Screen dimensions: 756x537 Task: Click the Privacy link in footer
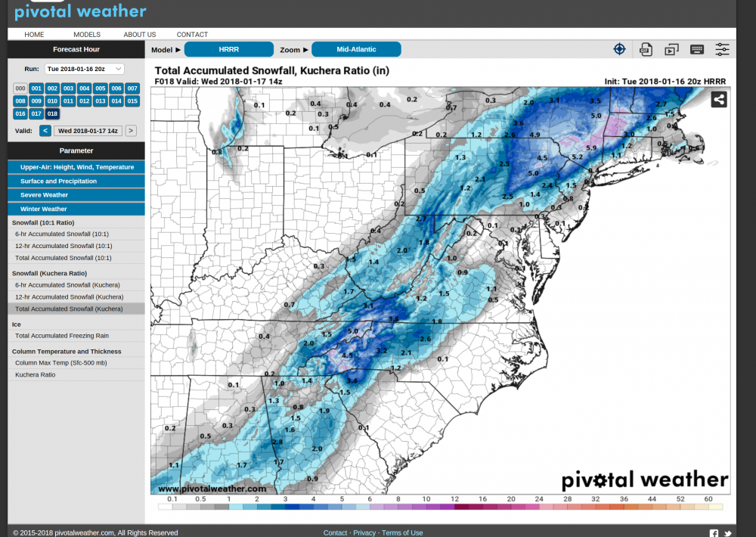364,532
